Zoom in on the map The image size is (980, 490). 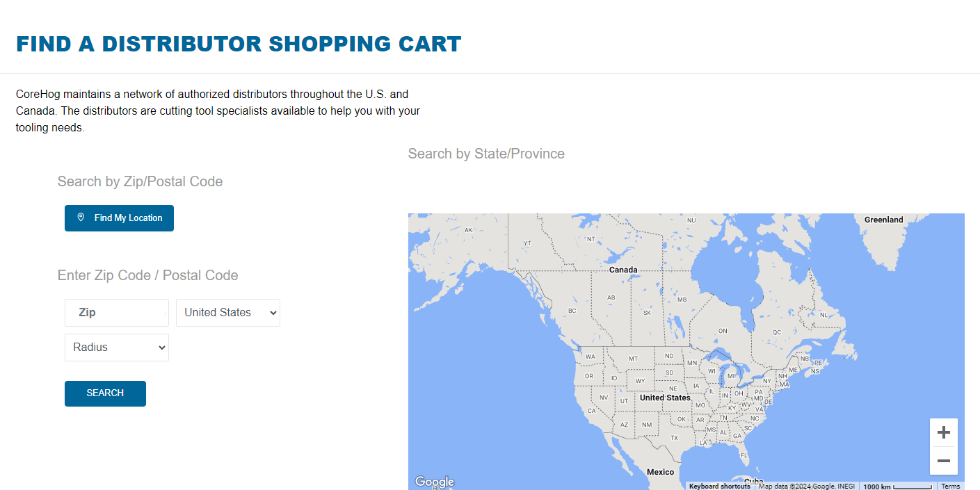944,432
